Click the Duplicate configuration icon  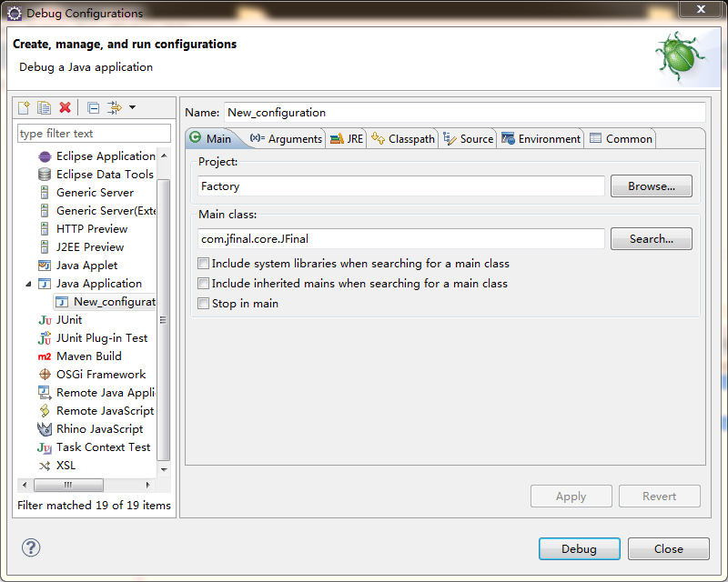44,107
